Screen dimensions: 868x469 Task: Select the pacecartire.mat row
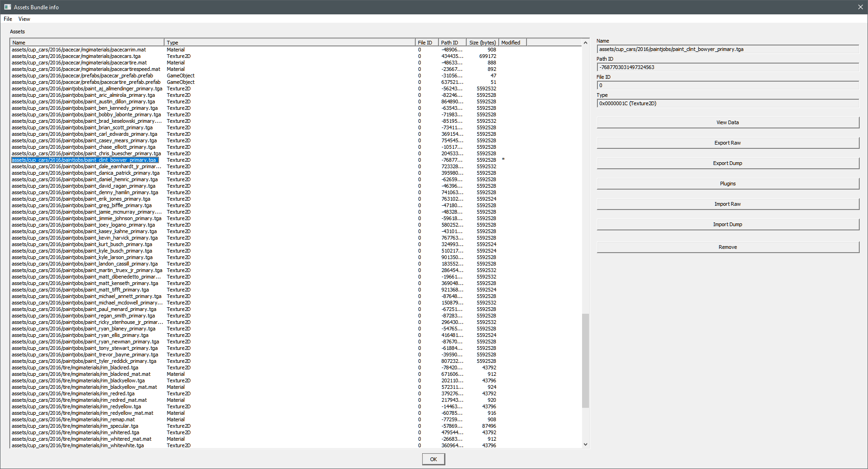pos(296,63)
